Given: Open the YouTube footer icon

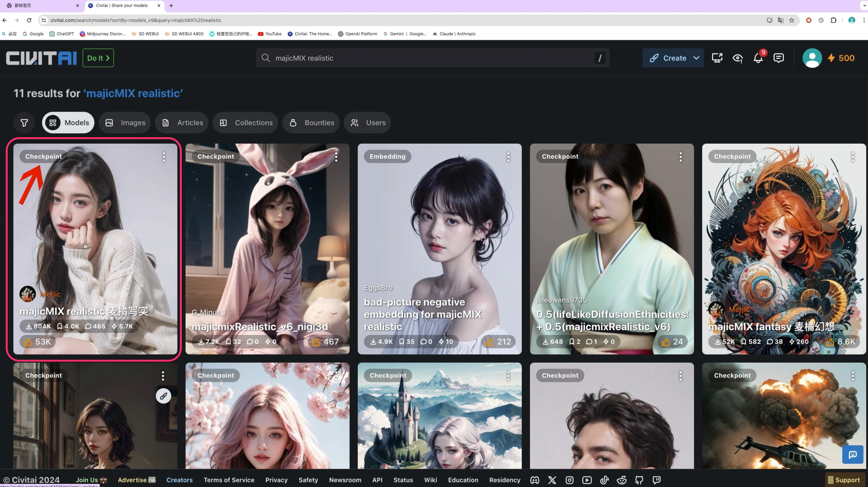Looking at the screenshot, I should pyautogui.click(x=587, y=480).
